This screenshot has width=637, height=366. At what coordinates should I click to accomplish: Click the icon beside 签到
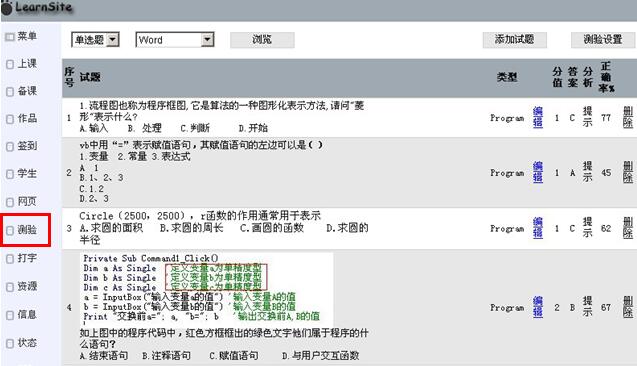pyautogui.click(x=10, y=147)
